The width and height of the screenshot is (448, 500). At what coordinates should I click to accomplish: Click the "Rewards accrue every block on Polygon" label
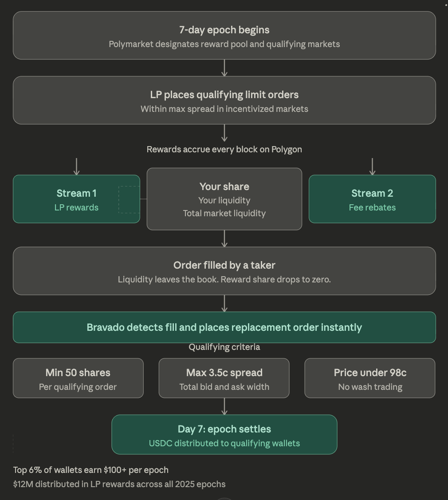(224, 150)
